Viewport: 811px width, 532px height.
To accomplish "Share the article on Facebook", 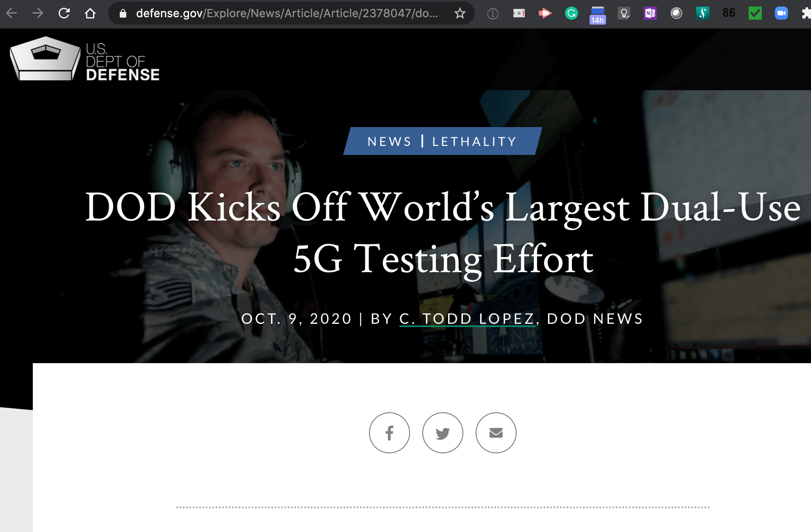I will (x=389, y=433).
